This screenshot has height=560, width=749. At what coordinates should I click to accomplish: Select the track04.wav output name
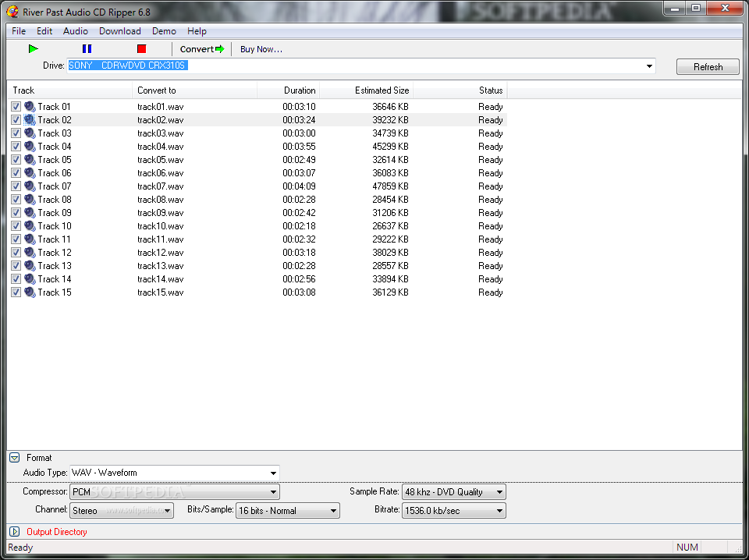(x=161, y=147)
